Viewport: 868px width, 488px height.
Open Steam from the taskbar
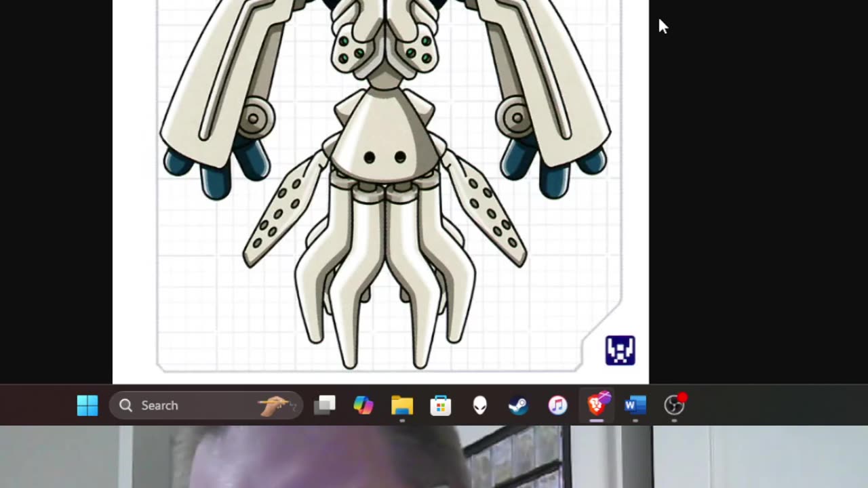coord(519,405)
